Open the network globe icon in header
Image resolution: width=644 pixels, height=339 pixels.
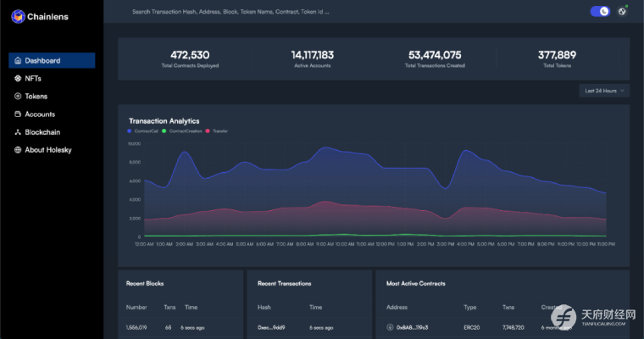click(623, 11)
